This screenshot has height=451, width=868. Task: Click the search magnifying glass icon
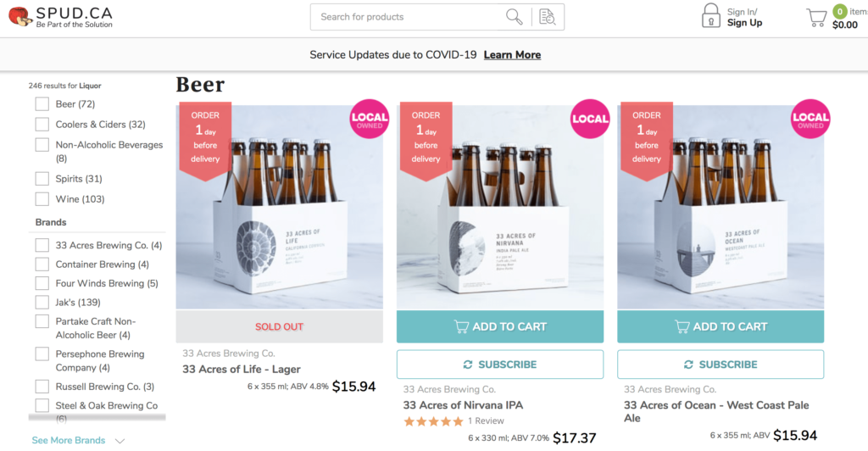click(514, 17)
